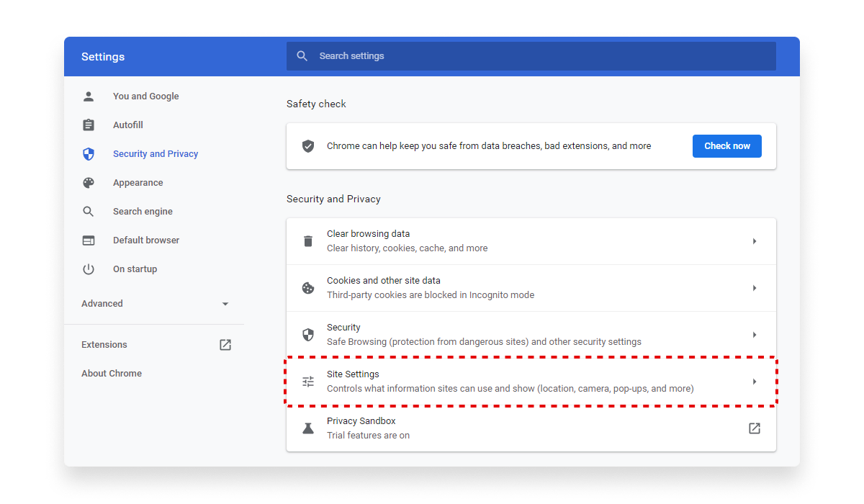Viewport: 864px width, 504px height.
Task: Open Site Settings
Action: tap(531, 381)
